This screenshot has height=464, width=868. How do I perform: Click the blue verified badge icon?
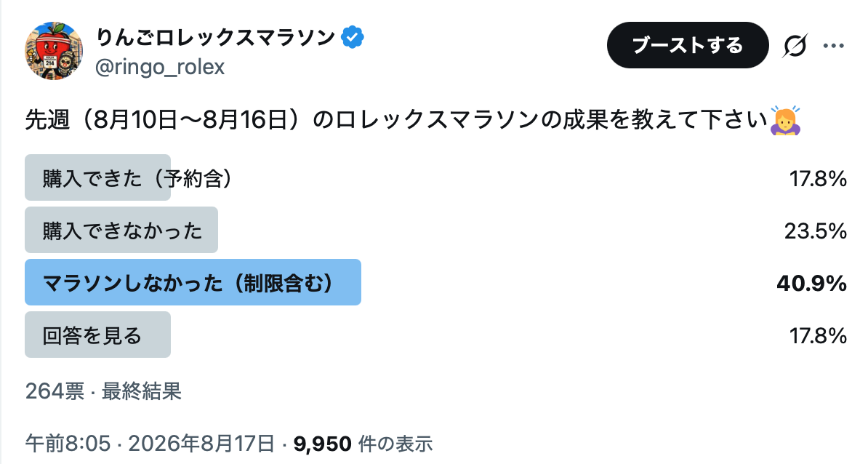pos(352,38)
